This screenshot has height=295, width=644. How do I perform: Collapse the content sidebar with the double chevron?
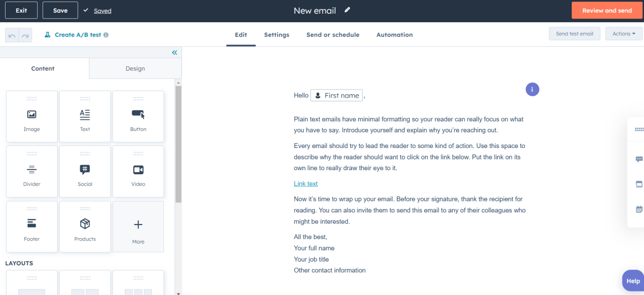(x=175, y=52)
